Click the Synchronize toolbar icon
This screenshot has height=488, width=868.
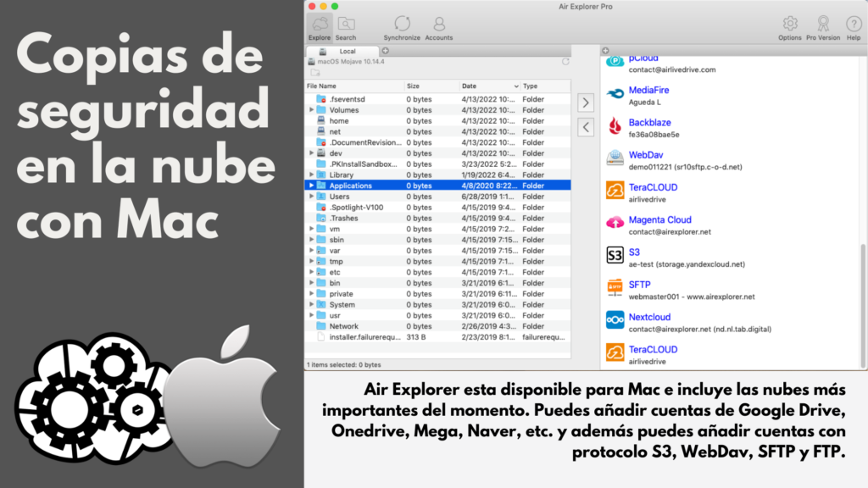pyautogui.click(x=402, y=28)
